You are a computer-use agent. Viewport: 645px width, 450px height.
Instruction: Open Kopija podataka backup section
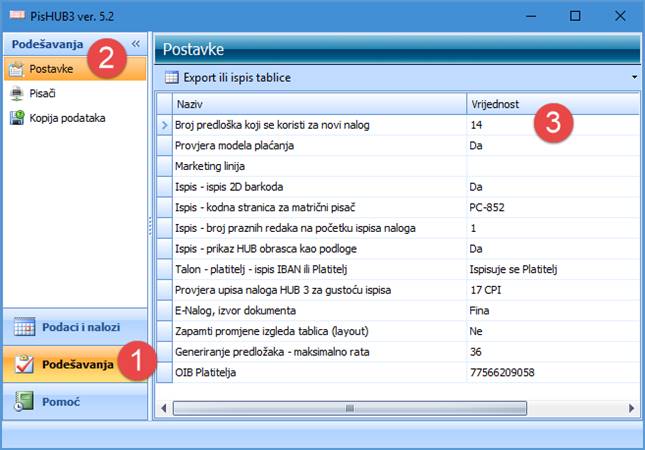click(75, 118)
